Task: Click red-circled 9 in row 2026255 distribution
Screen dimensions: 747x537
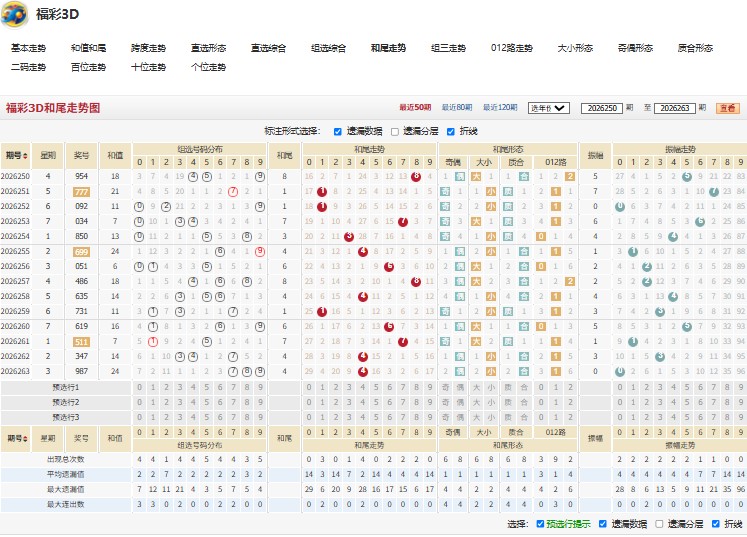Action: [260, 252]
